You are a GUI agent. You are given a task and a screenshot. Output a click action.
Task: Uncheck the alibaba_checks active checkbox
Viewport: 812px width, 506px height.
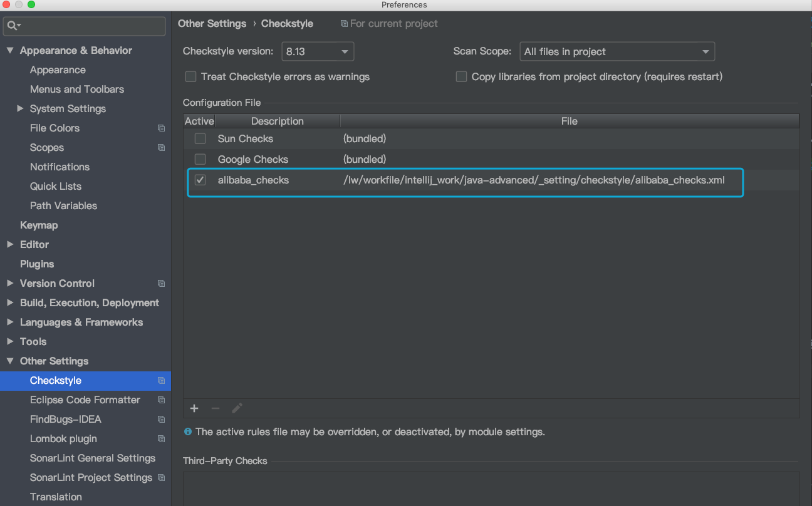coord(200,180)
